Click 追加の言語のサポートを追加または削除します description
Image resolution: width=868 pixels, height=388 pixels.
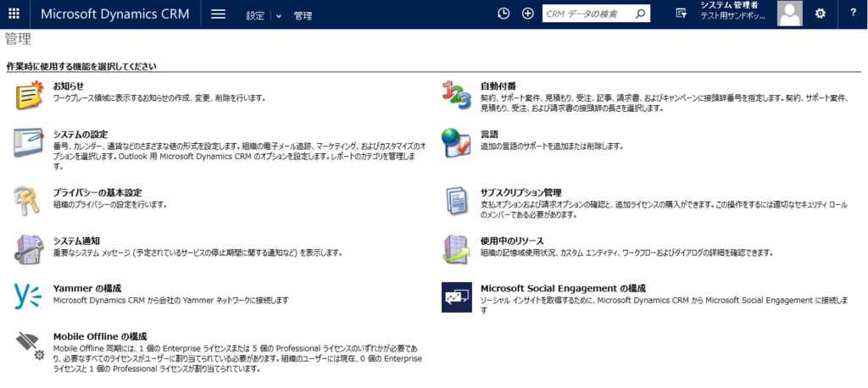coord(552,146)
